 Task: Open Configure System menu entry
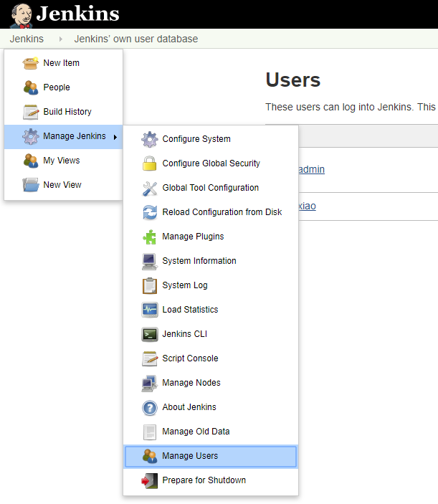(196, 139)
